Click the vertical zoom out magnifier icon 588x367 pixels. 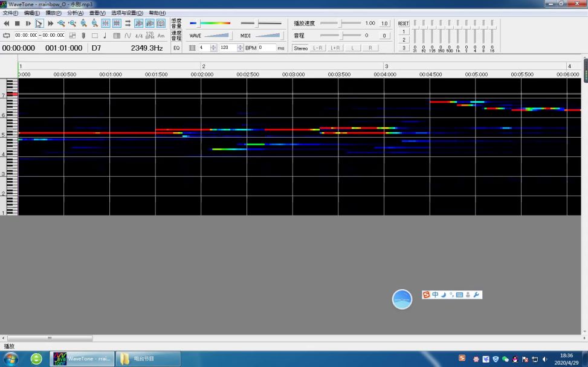pos(95,23)
